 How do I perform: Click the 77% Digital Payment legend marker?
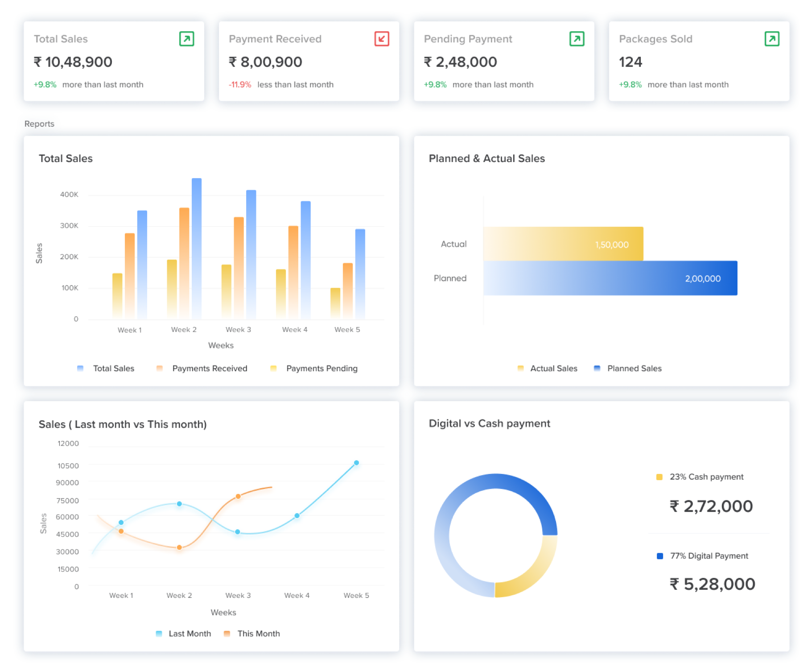[659, 556]
